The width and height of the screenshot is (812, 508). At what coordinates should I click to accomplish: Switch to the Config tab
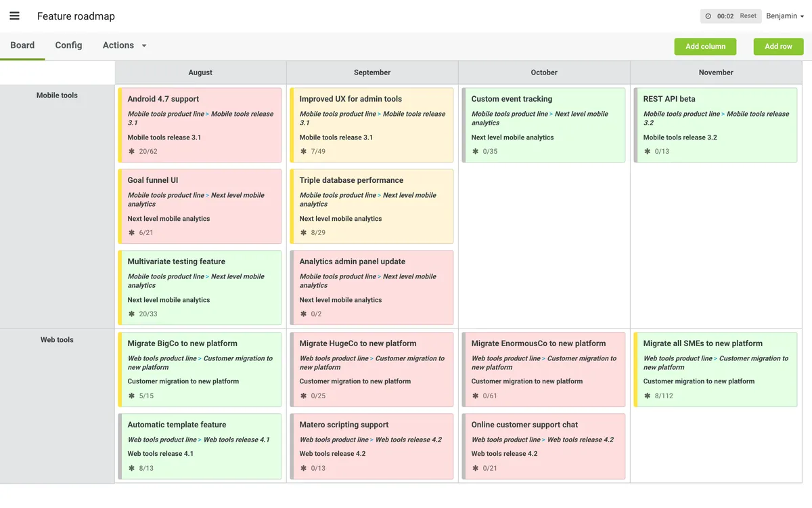click(x=68, y=45)
